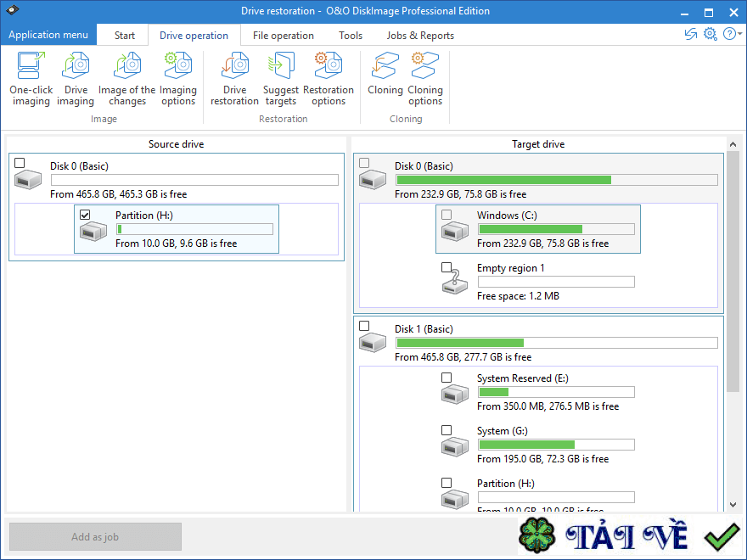Click System Reserved (E:) drive icon
The width and height of the screenshot is (747, 560).
[x=455, y=395]
